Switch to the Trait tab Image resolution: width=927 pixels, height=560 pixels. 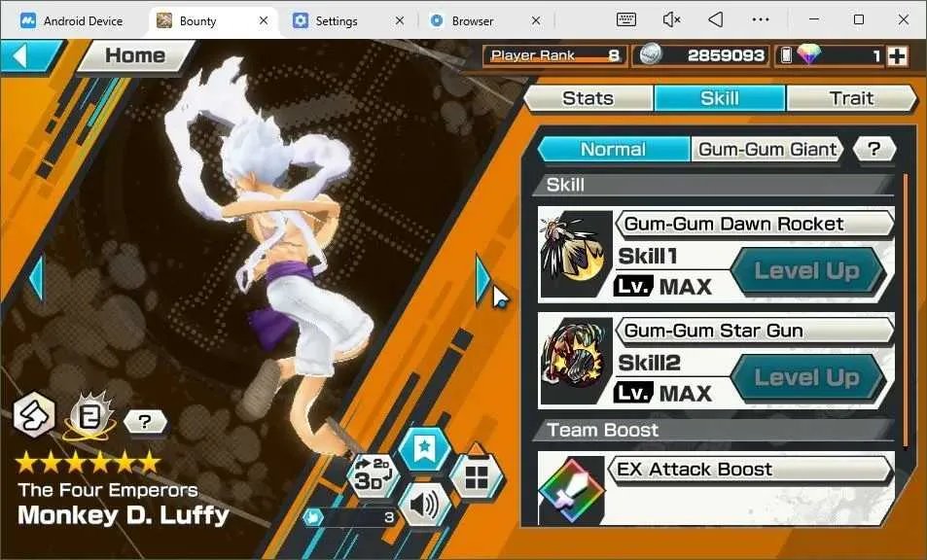point(851,98)
